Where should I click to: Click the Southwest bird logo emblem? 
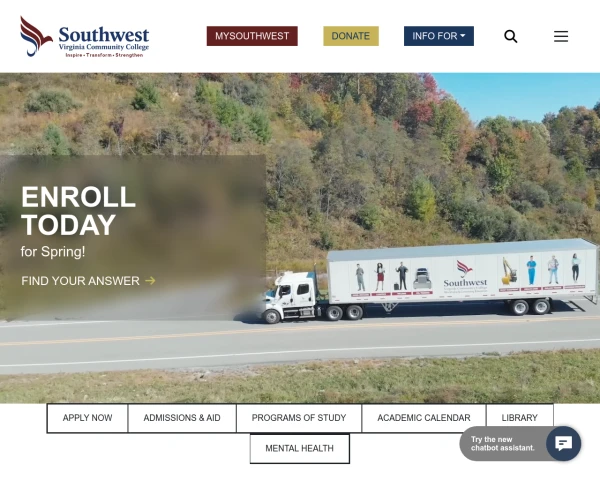(36, 36)
